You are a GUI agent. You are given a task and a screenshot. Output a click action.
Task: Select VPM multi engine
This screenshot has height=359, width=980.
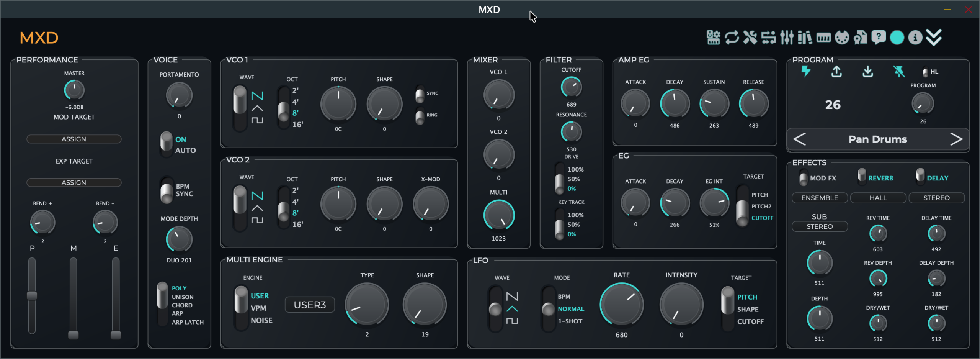click(258, 308)
